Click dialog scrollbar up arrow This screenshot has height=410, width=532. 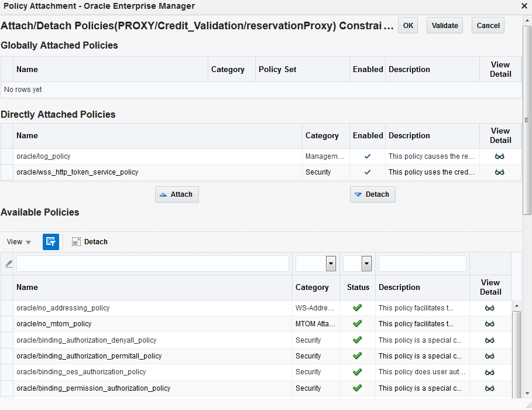pyautogui.click(x=527, y=20)
